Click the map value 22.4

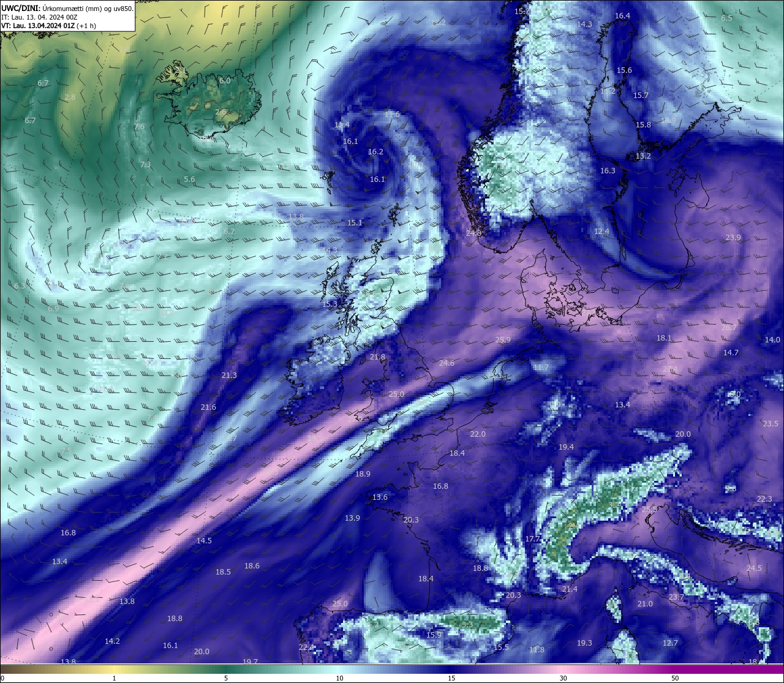click(x=306, y=647)
